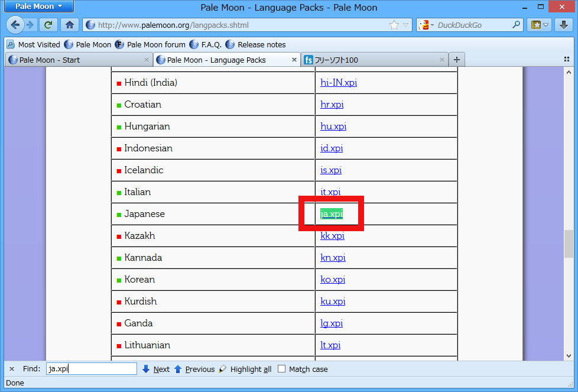578x392 pixels.
Task: Reload the page with the refresh icon
Action: (x=47, y=25)
